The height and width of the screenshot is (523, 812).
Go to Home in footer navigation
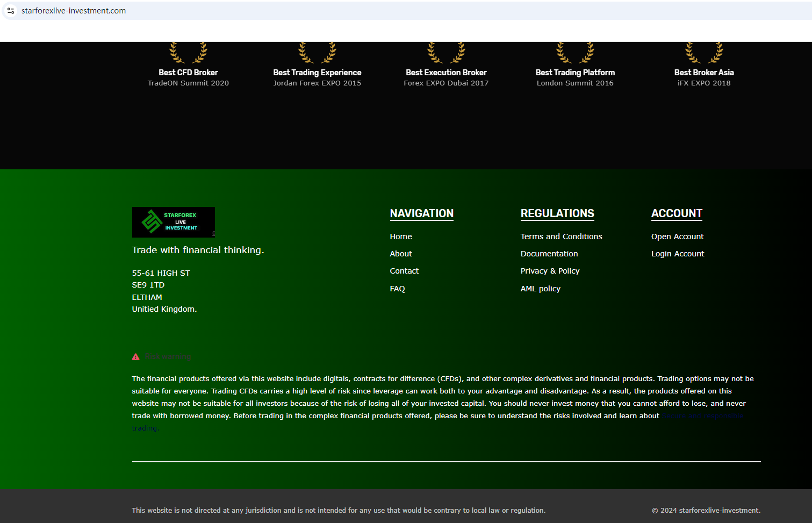click(x=401, y=237)
